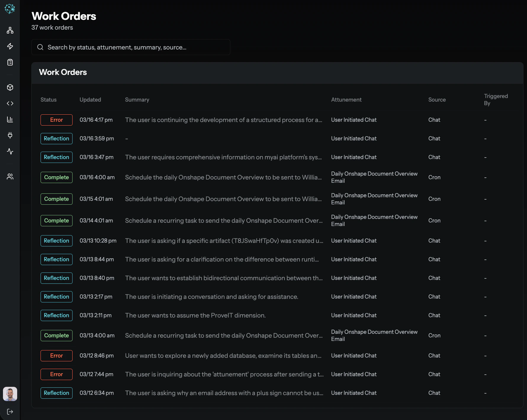527x420 pixels.
Task: Select the lightning bolt automations icon
Action: coord(10,46)
